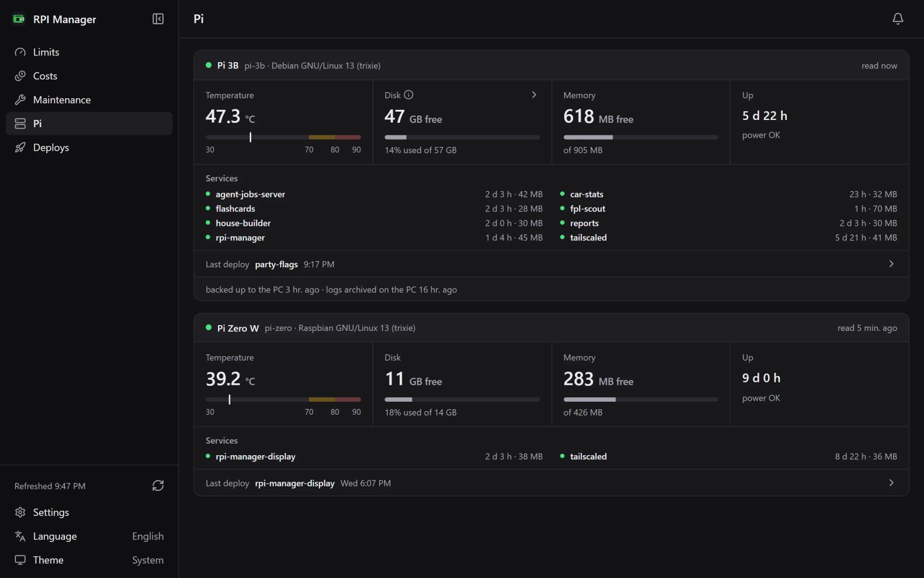Click the Costs coins icon

point(20,76)
